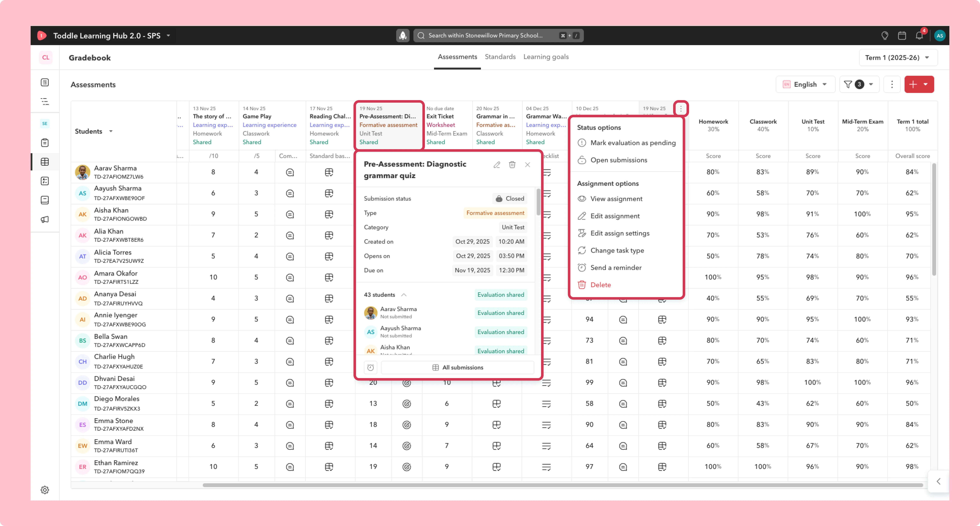The height and width of the screenshot is (526, 980).
Task: Expand the red add button dropdown arrow
Action: click(x=926, y=84)
